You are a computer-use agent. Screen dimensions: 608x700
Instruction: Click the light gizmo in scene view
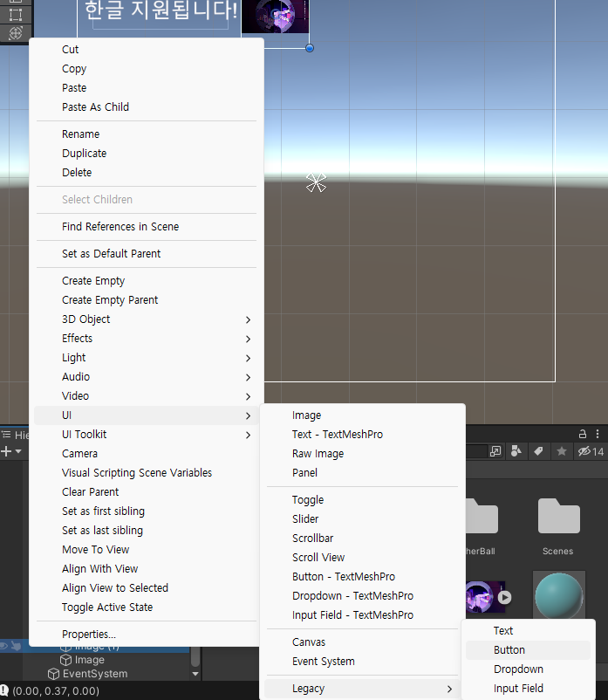tap(317, 182)
